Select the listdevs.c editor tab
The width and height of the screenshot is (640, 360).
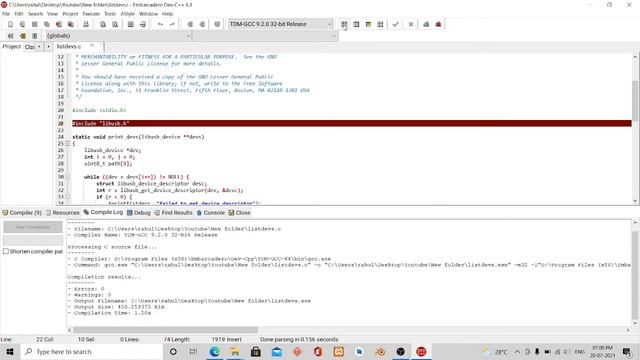69,47
